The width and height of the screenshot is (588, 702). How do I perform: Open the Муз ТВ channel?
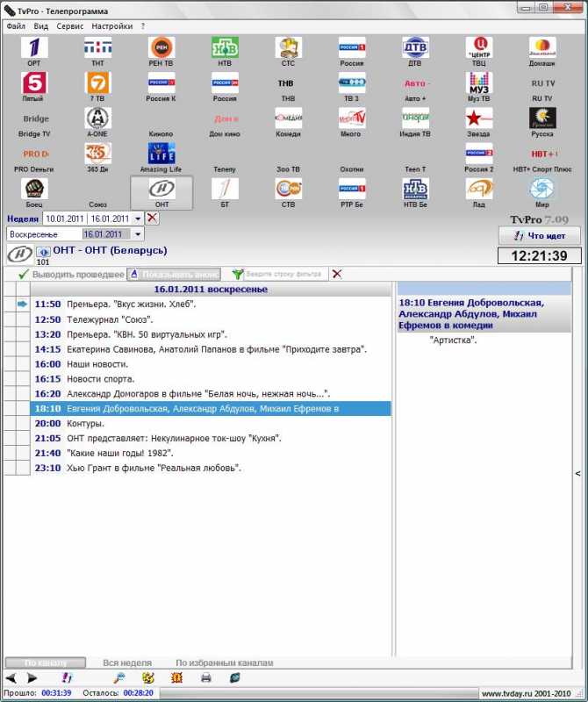point(478,82)
